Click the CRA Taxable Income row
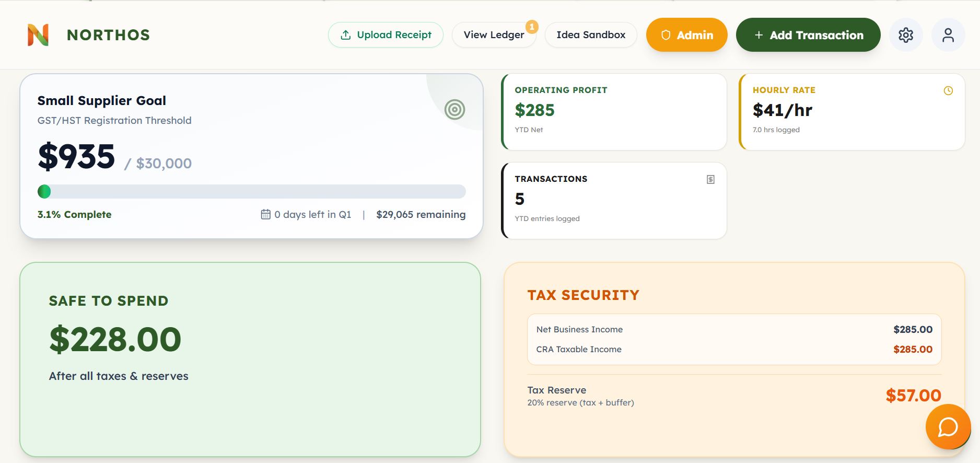 [734, 349]
